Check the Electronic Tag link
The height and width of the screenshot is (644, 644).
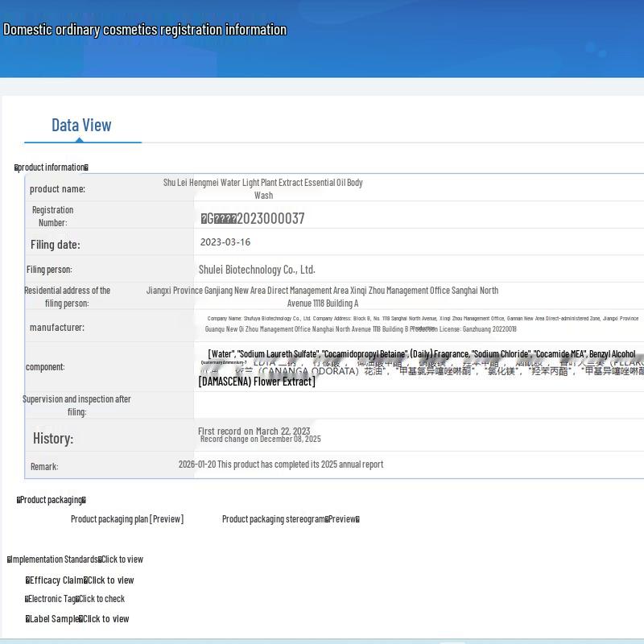pos(102,599)
